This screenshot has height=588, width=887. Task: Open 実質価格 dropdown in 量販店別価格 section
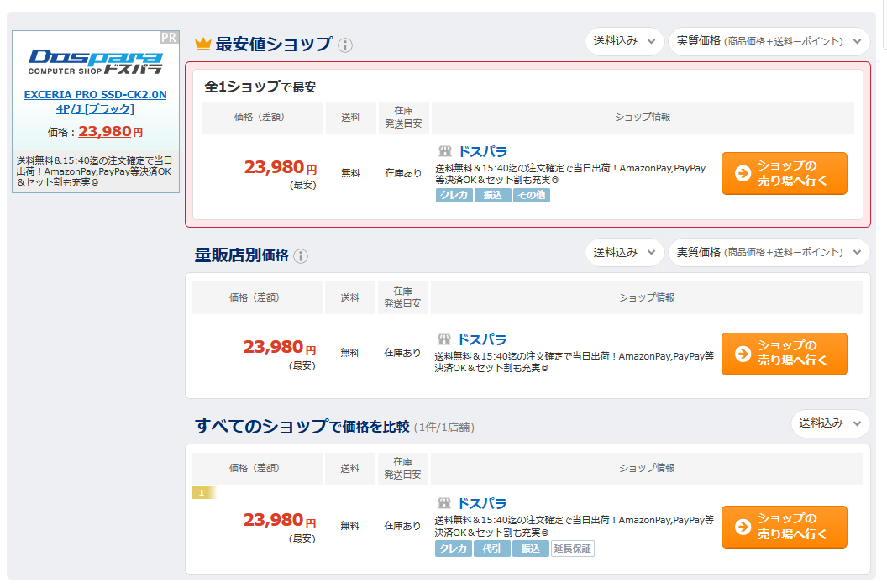coord(769,252)
